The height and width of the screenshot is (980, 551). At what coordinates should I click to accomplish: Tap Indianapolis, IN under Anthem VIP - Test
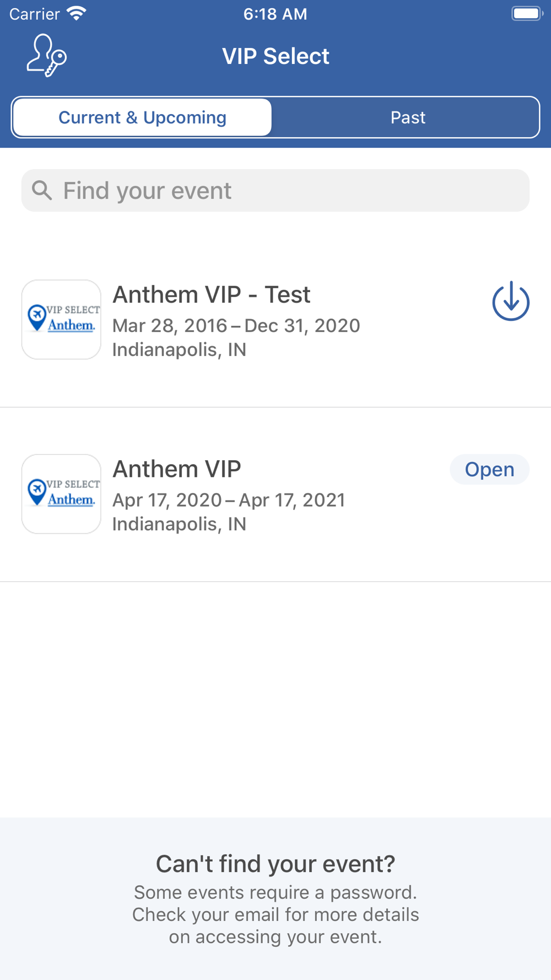pyautogui.click(x=179, y=349)
